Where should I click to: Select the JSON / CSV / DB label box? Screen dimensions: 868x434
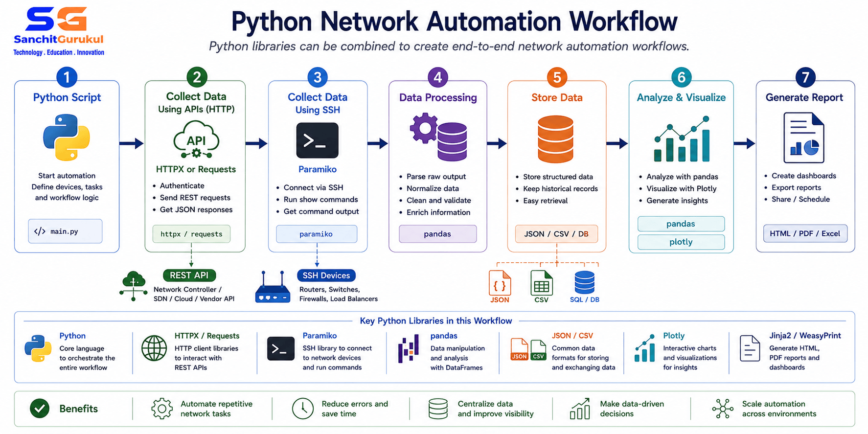(x=556, y=234)
